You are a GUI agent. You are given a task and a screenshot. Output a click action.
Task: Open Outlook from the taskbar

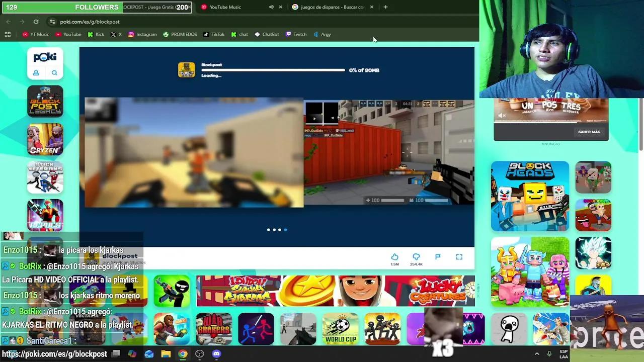[x=149, y=354]
